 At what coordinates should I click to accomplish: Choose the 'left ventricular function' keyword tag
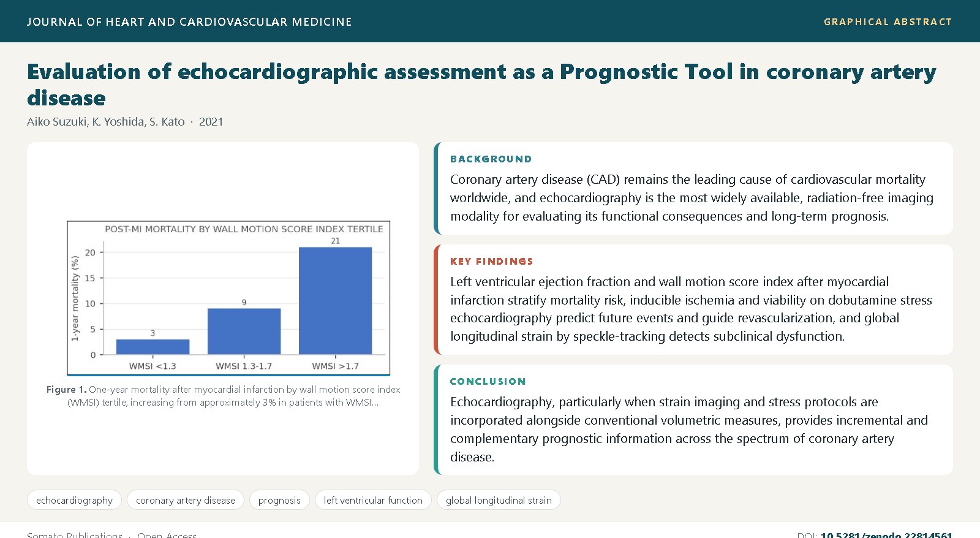click(373, 500)
